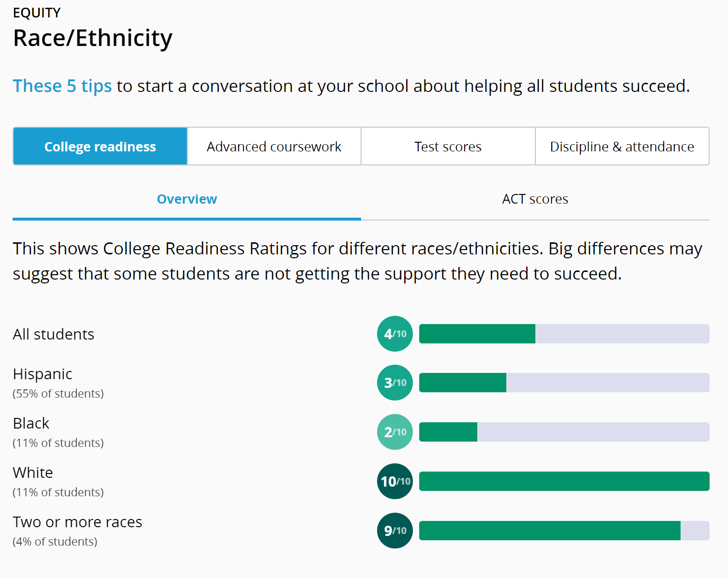Click the 9/10 Two or more races badge

[395, 531]
